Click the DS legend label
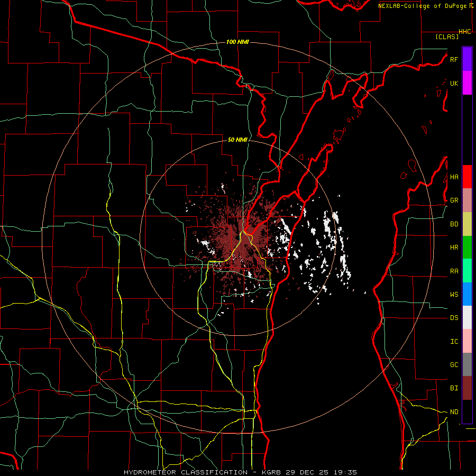Viewport: 476px width, 476px height. (454, 318)
